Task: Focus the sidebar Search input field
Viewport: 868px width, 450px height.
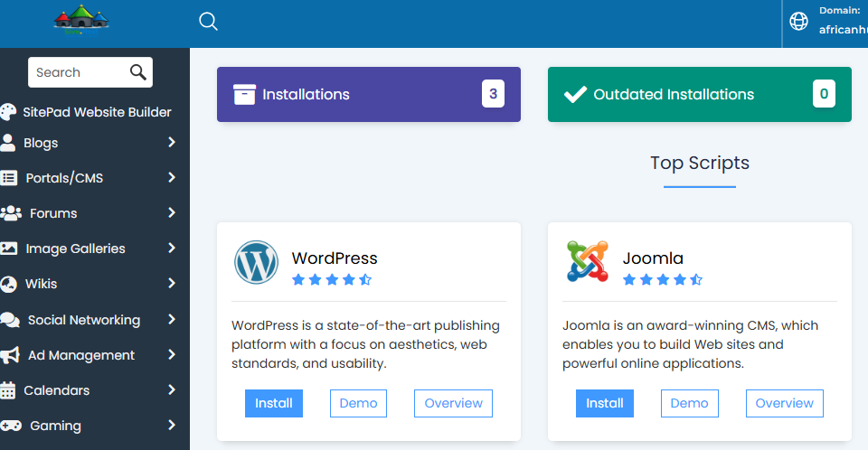Action: (x=78, y=72)
